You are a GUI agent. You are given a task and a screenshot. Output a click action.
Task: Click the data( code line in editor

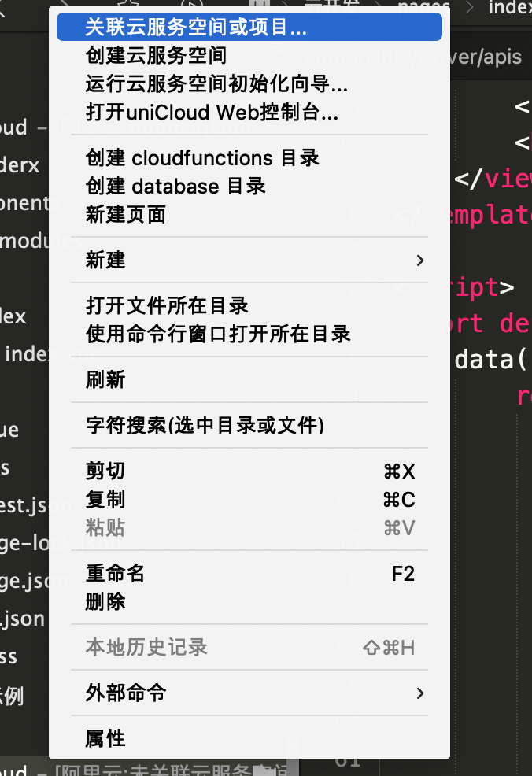click(x=491, y=360)
